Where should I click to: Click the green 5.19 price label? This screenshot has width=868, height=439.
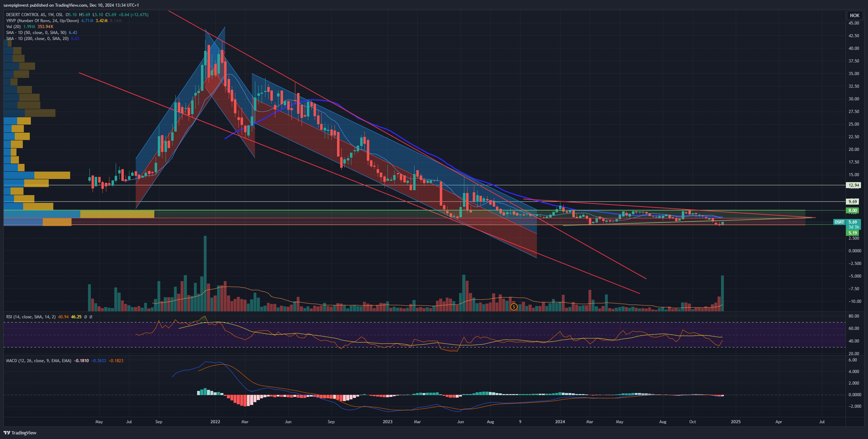[853, 233]
